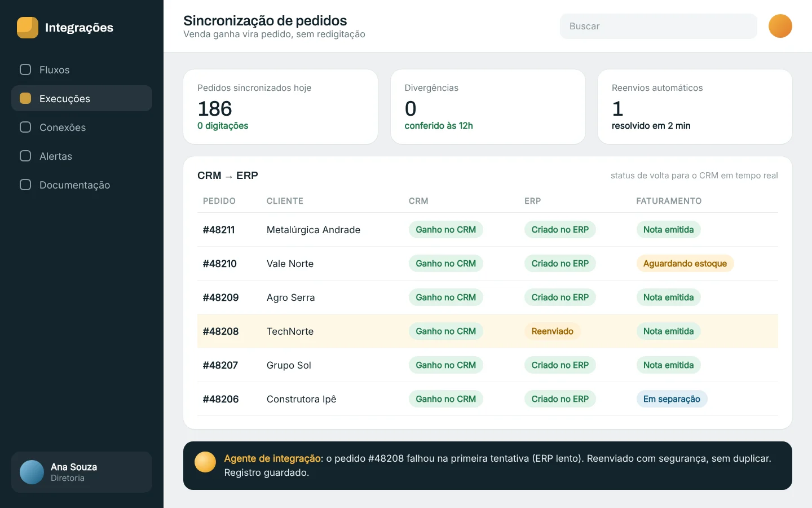Click client name Vale Norte
Image resolution: width=812 pixels, height=508 pixels.
(290, 264)
